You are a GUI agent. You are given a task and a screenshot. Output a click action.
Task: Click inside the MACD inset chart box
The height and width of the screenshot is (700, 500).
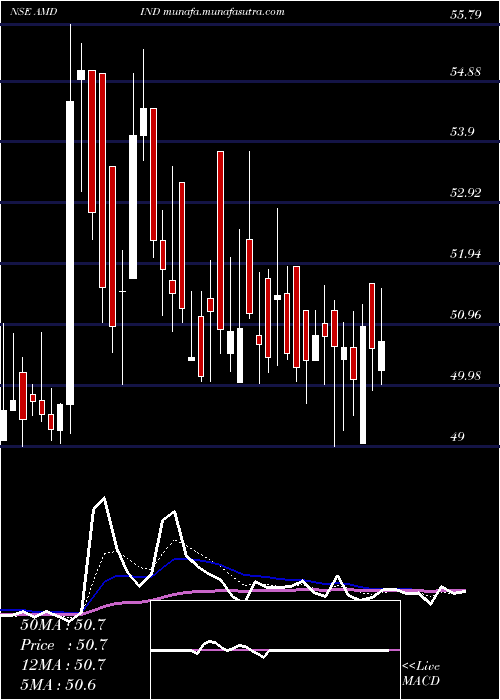275,650
